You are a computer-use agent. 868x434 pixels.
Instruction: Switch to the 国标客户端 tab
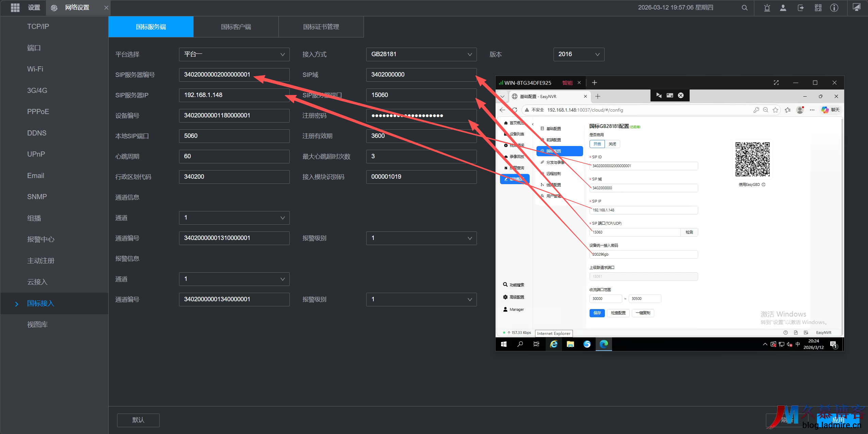point(236,27)
